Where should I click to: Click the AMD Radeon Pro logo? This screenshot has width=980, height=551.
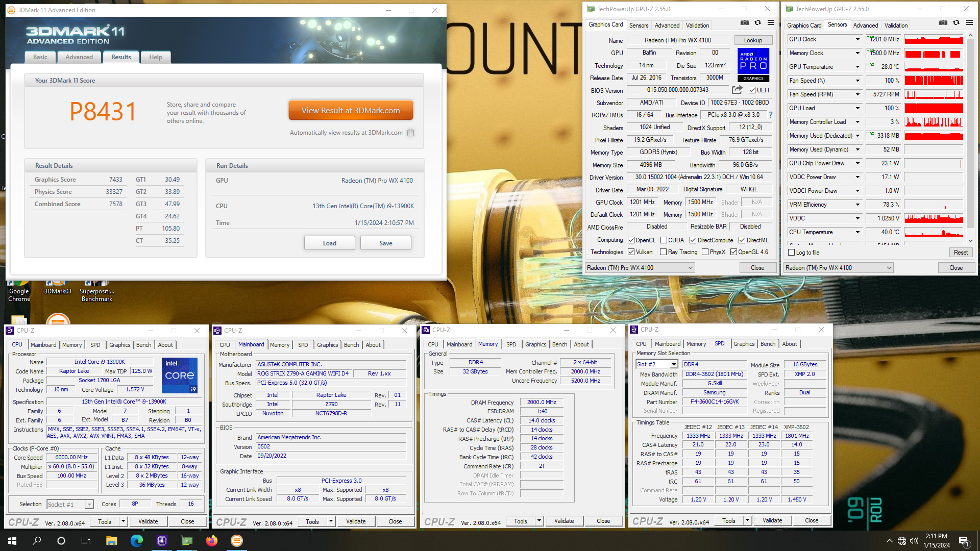753,65
